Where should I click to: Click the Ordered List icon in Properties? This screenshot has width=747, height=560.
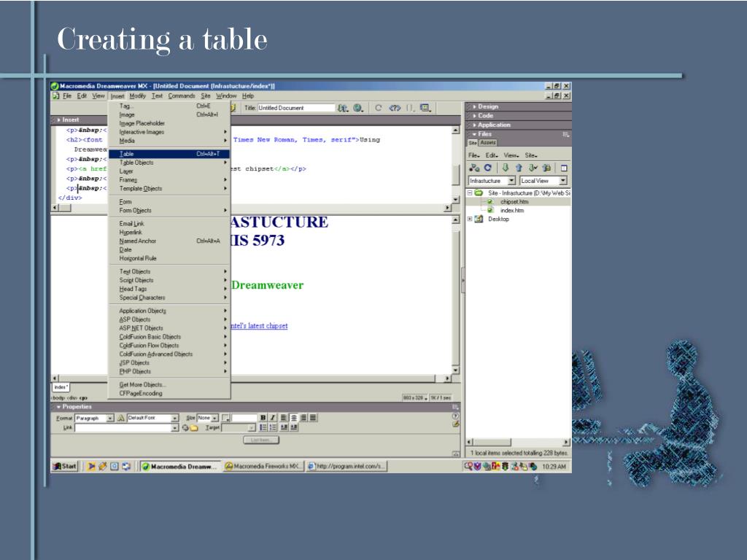(x=273, y=427)
